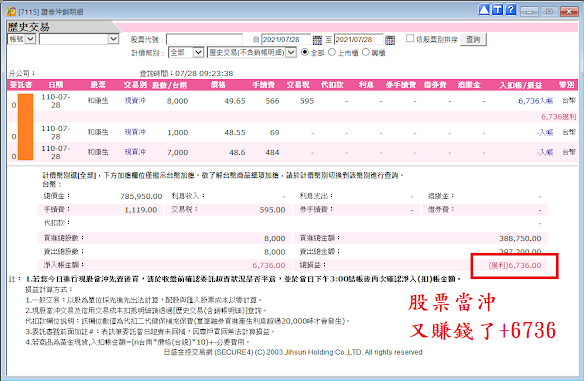
Task: Click the 交易稅 column header
Action: (298, 85)
